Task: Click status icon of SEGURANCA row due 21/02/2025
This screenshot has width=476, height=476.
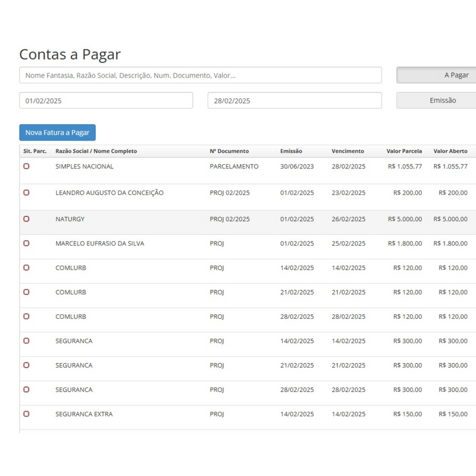Action: 26,365
